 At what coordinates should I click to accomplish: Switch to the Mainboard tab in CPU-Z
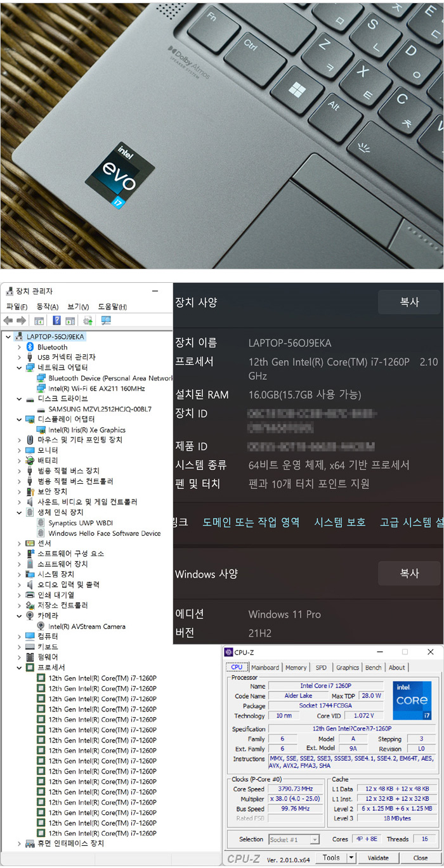(265, 667)
